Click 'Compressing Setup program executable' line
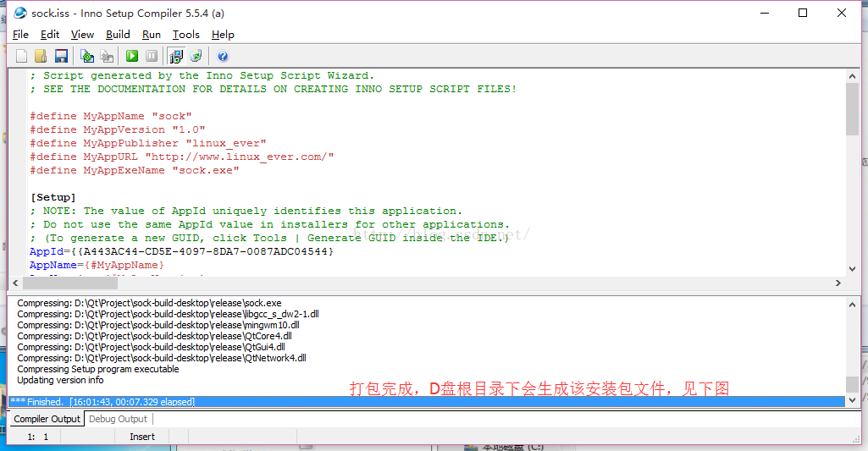 pos(98,369)
